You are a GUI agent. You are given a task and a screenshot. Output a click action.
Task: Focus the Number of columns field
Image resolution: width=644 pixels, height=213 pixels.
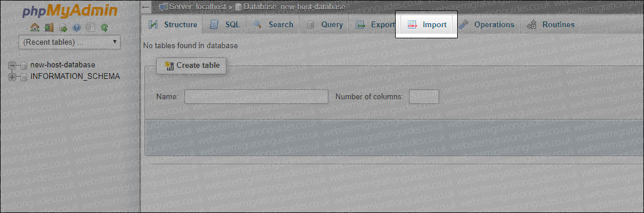coord(424,96)
